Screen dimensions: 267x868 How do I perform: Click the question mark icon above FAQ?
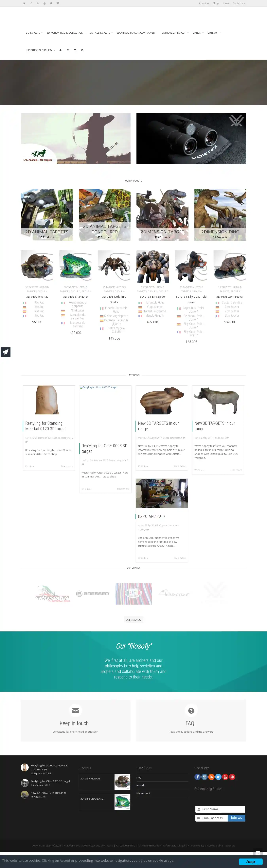point(191,710)
